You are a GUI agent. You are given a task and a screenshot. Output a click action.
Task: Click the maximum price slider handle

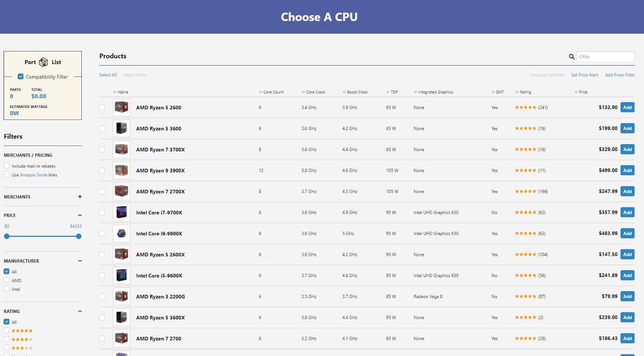tap(78, 236)
